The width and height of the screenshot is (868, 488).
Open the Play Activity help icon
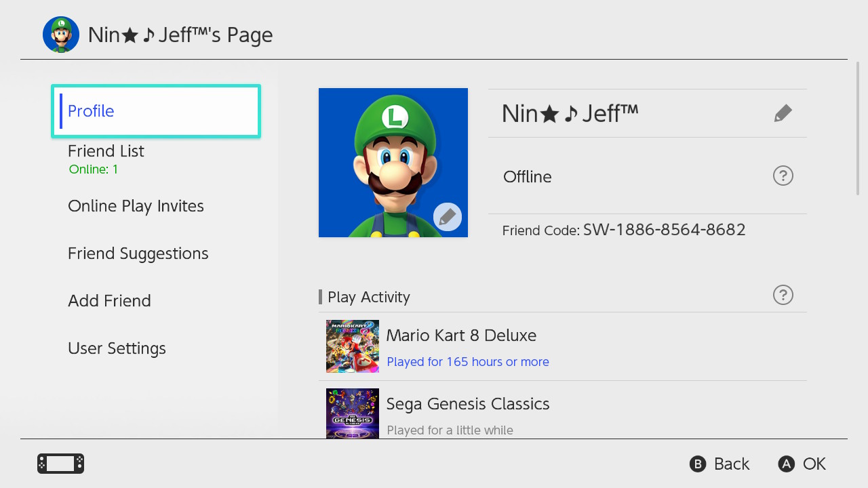pos(783,295)
